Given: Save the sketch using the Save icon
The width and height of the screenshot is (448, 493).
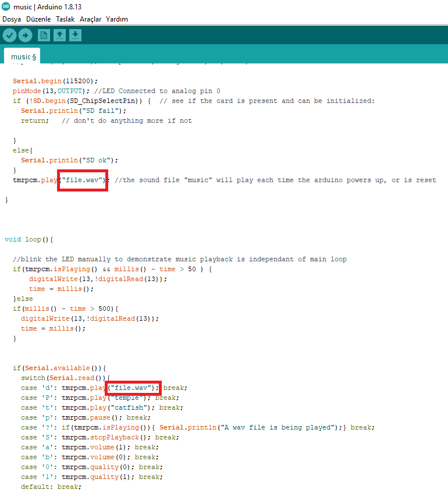Looking at the screenshot, I should tap(75, 36).
